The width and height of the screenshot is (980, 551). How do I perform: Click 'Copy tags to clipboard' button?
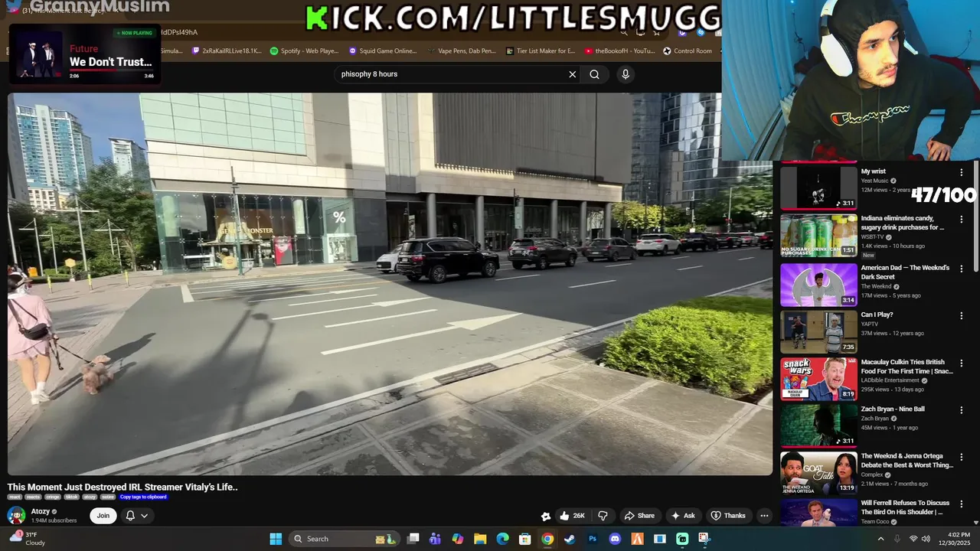coord(143,497)
